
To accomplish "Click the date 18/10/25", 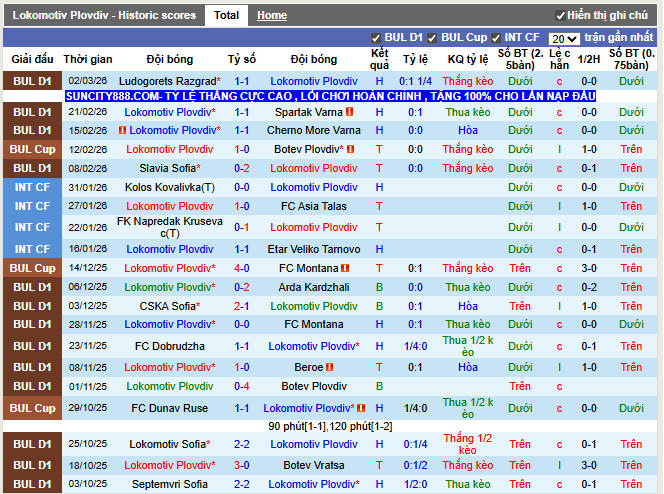I will coord(88,465).
